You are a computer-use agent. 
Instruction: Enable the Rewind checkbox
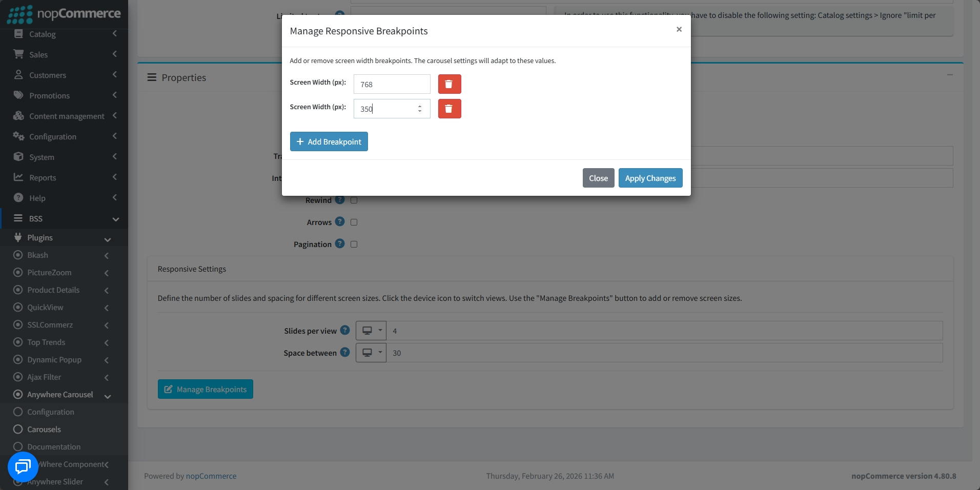354,200
